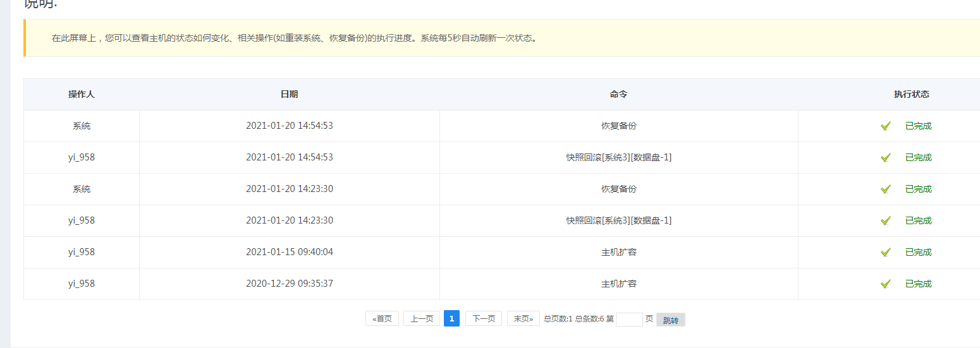Click 主机扩容 in the 2020-12-29 row
The image size is (980, 348).
tap(619, 284)
